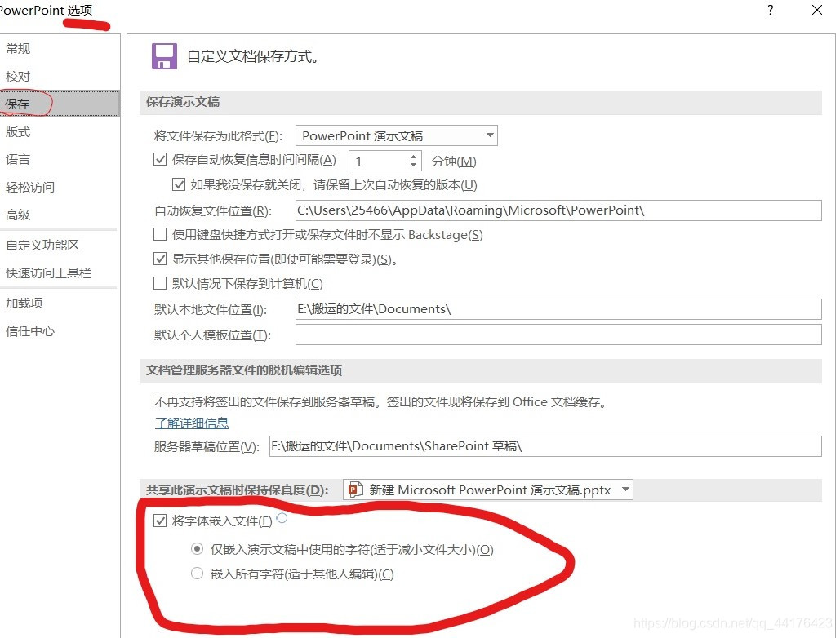Decrease auto-recover minutes with down arrow

pos(413,164)
